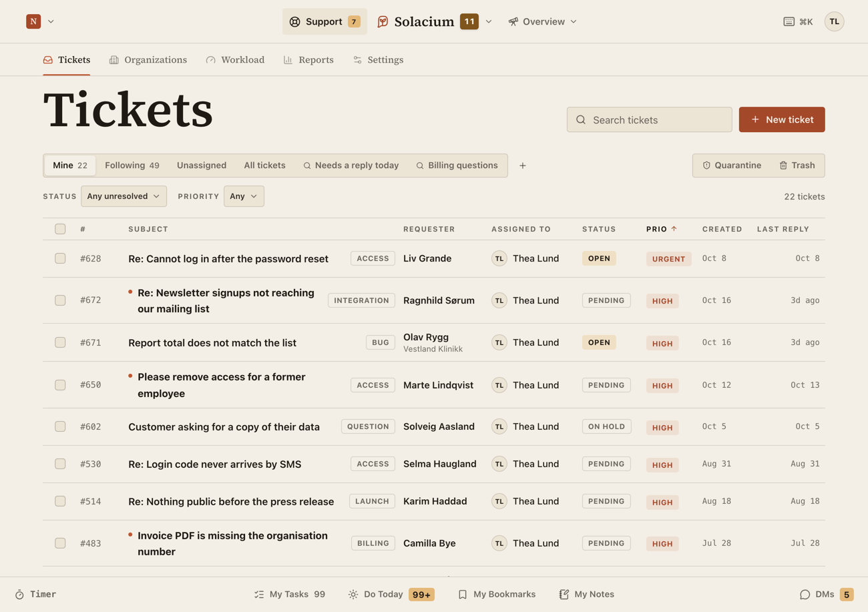Image resolution: width=868 pixels, height=612 pixels.
Task: Click the ACCESS tag on ticket #530
Action: (x=373, y=464)
